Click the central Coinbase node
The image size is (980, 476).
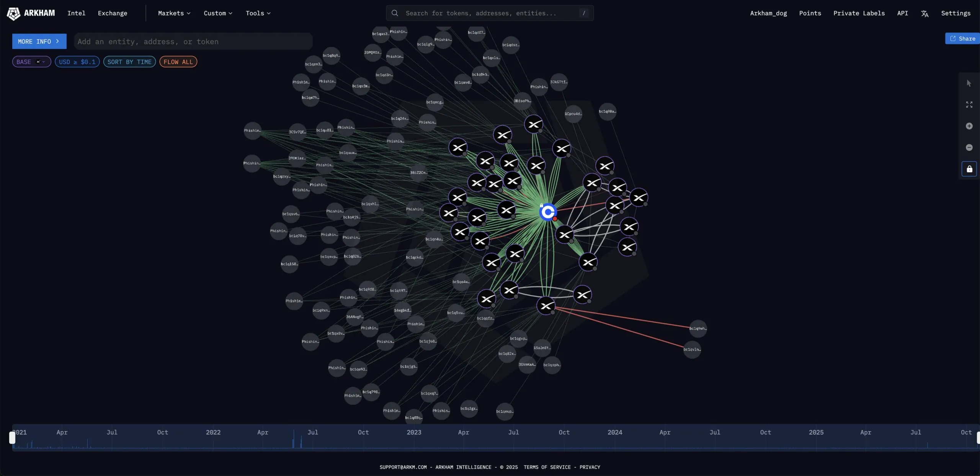coord(548,212)
